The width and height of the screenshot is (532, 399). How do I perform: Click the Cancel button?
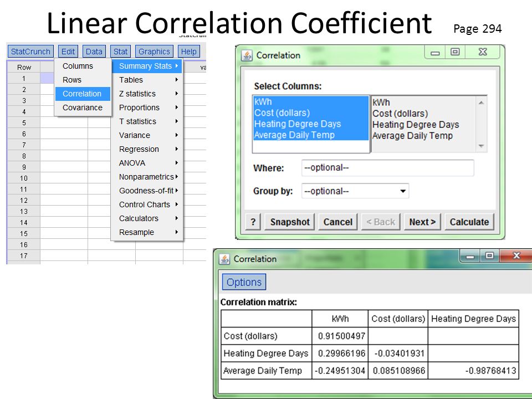point(338,222)
